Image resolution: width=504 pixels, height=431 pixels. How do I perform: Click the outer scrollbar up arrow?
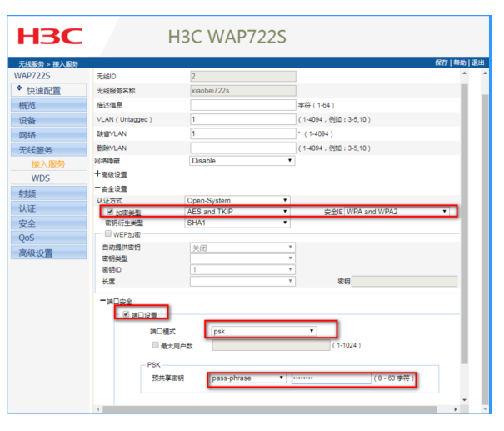(485, 73)
